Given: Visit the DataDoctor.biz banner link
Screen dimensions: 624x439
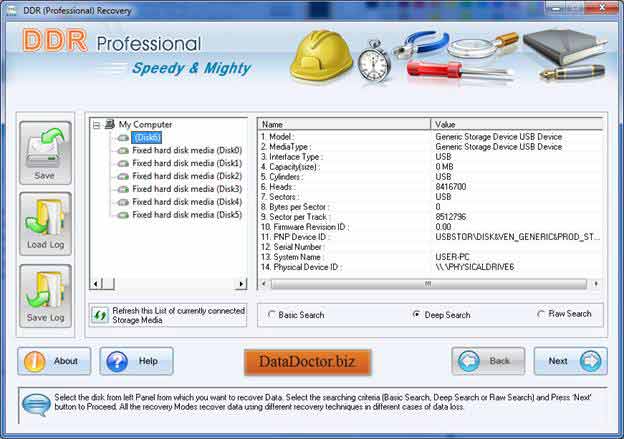Looking at the screenshot, I should (x=308, y=362).
